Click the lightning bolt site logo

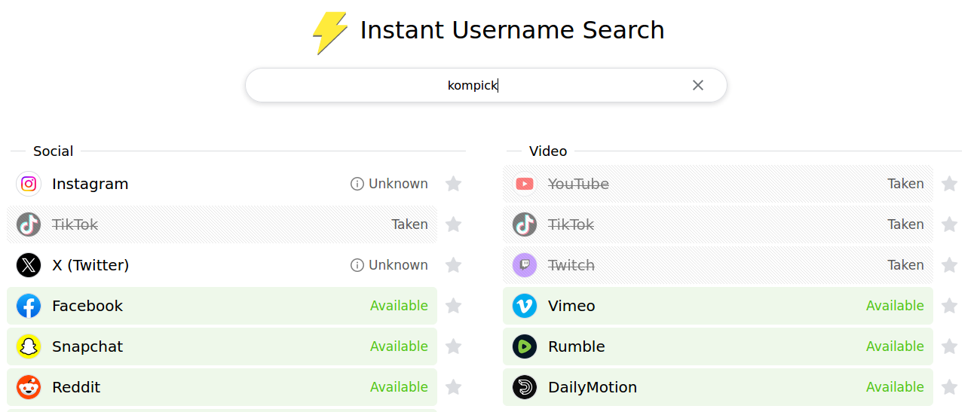[x=330, y=33]
